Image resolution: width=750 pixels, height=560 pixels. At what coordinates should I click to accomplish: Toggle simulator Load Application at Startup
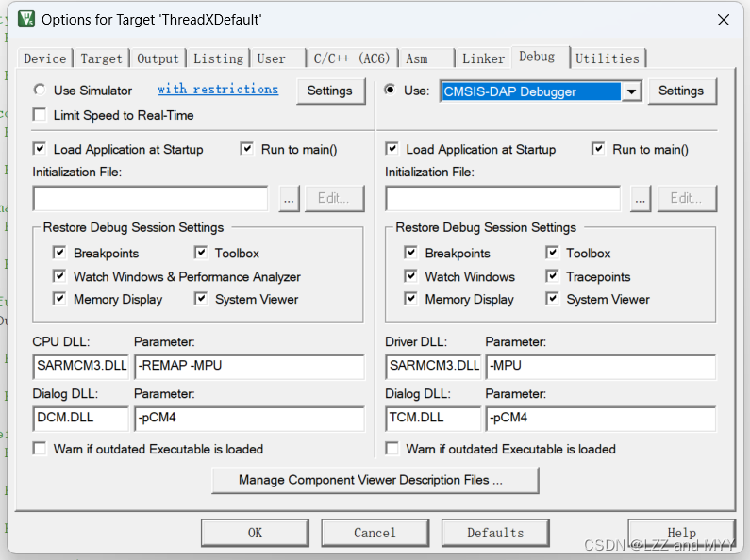pyautogui.click(x=40, y=149)
